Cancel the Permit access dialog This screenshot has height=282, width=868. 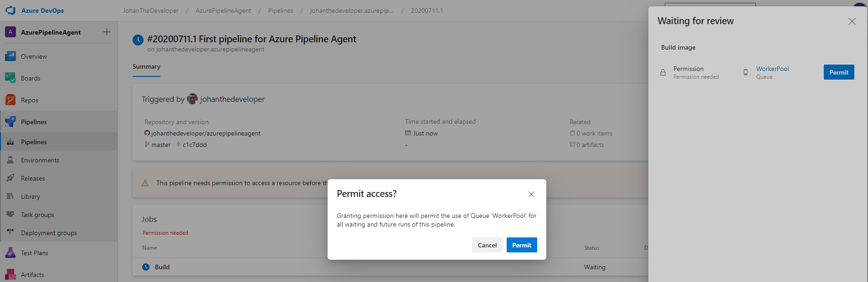coord(487,245)
